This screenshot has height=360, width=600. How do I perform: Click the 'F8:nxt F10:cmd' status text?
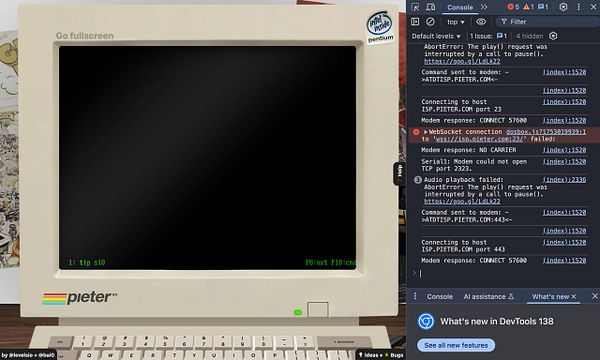click(331, 262)
